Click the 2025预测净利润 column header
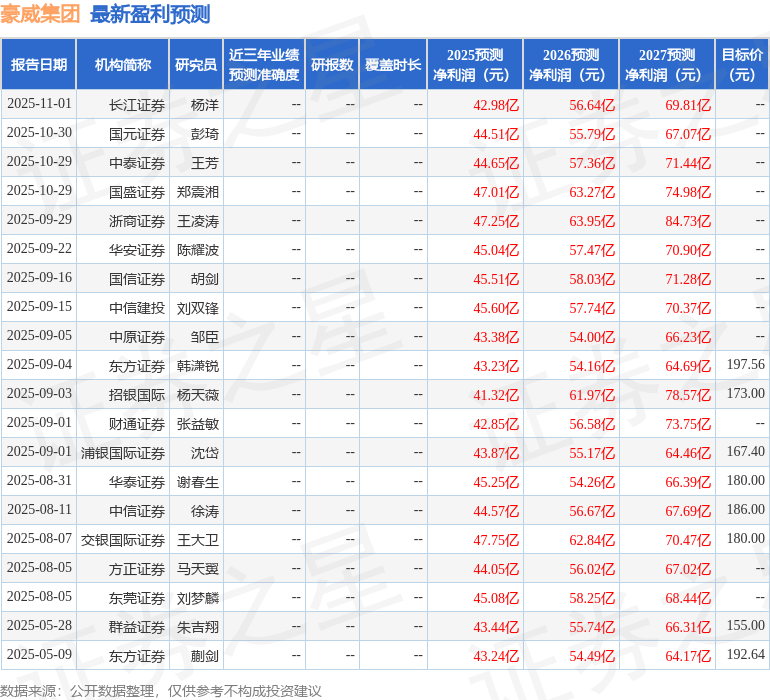Viewport: 770px width, 700px height. coord(475,65)
